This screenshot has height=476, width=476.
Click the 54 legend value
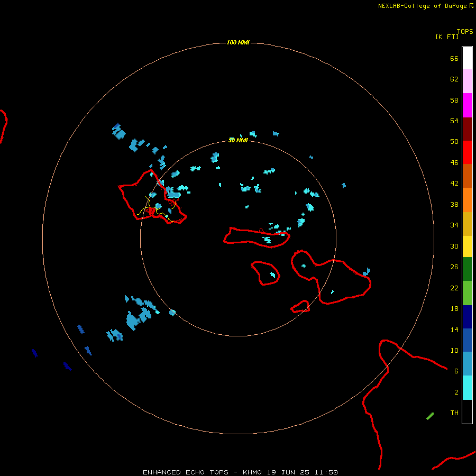pos(454,121)
